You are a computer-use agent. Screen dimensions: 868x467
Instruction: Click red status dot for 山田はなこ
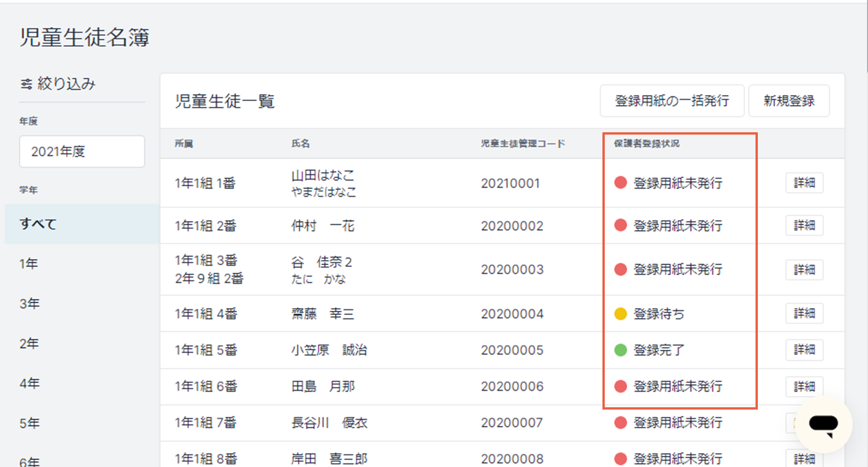pos(620,183)
